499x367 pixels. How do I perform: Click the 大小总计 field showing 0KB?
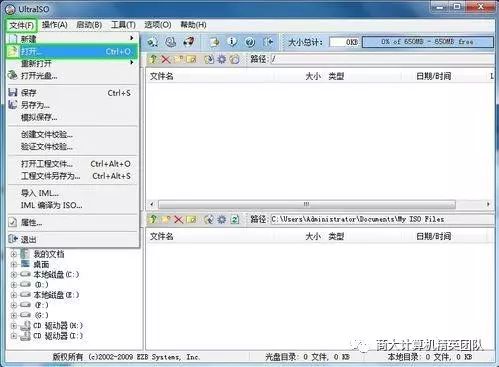(x=344, y=42)
